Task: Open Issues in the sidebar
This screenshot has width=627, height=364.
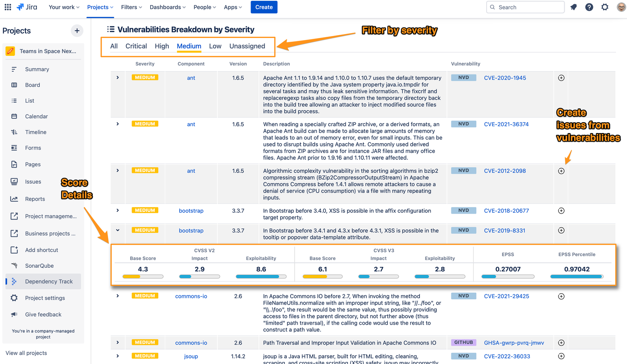Action: (x=43, y=182)
